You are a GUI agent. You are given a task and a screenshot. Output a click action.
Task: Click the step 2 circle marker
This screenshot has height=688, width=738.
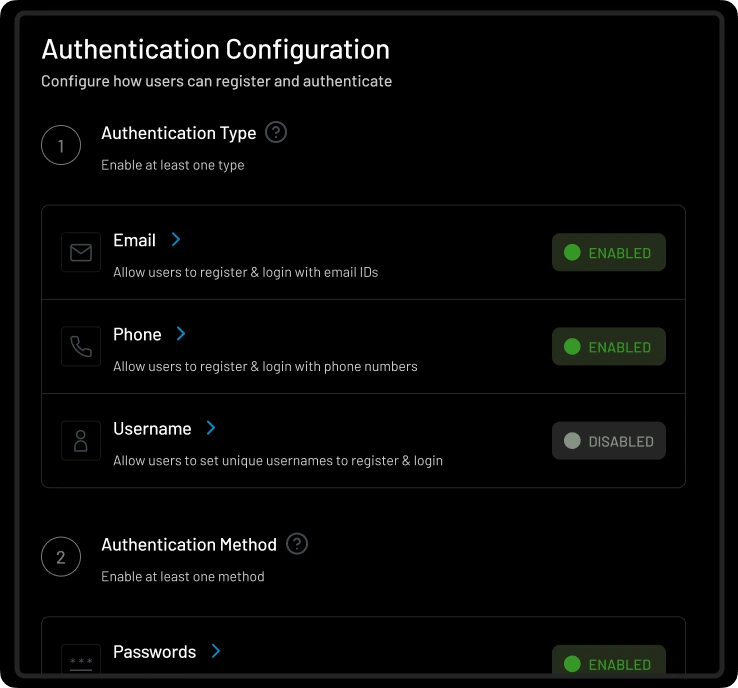[x=61, y=558]
